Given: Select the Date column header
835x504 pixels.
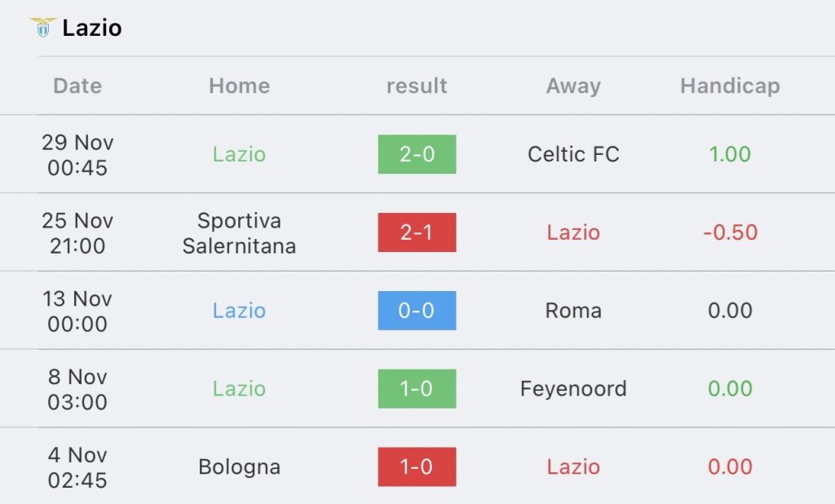Looking at the screenshot, I should pyautogui.click(x=77, y=86).
